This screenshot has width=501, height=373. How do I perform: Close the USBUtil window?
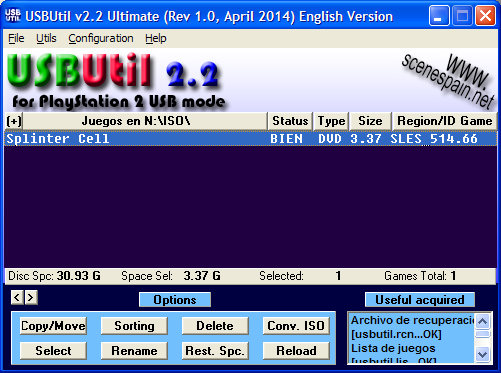pyautogui.click(x=485, y=16)
